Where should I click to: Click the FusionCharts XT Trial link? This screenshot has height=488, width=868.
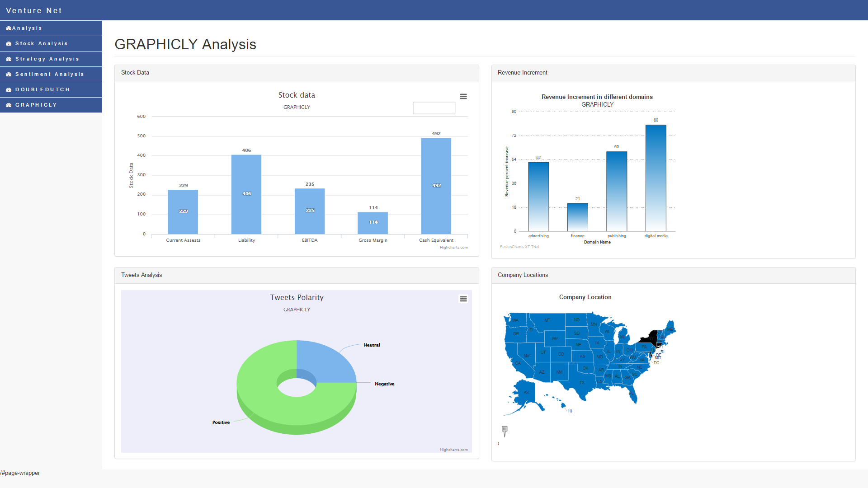tap(519, 247)
